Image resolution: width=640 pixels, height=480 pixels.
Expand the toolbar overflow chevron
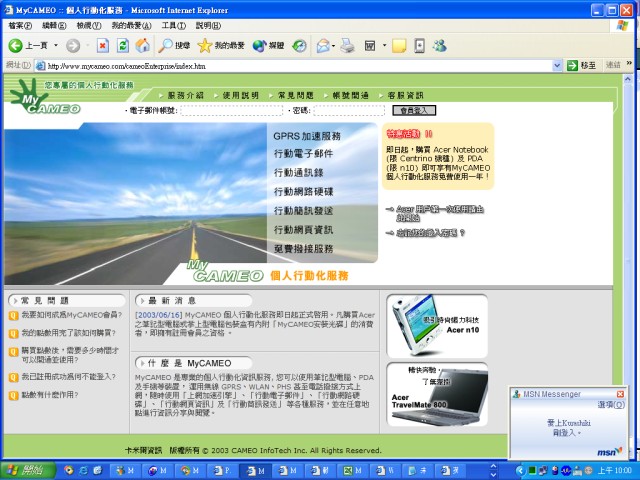pyautogui.click(x=629, y=63)
